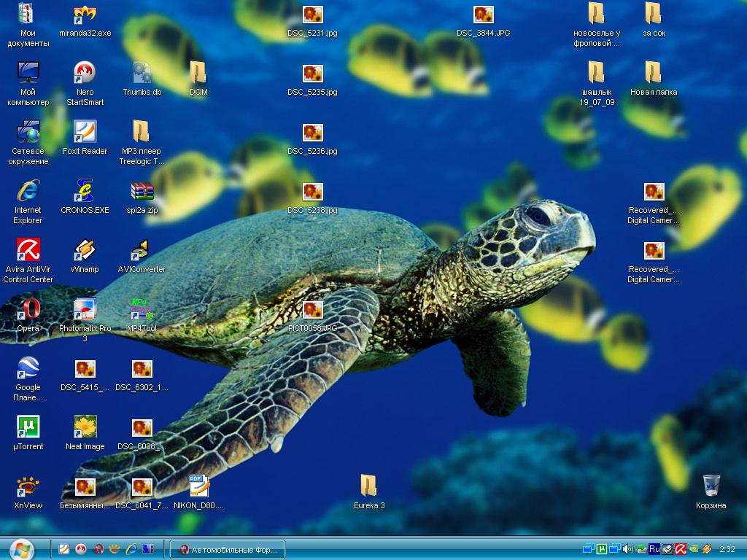This screenshot has width=747, height=560.
Task: Open the Winamp desktop shortcut
Action: click(85, 251)
